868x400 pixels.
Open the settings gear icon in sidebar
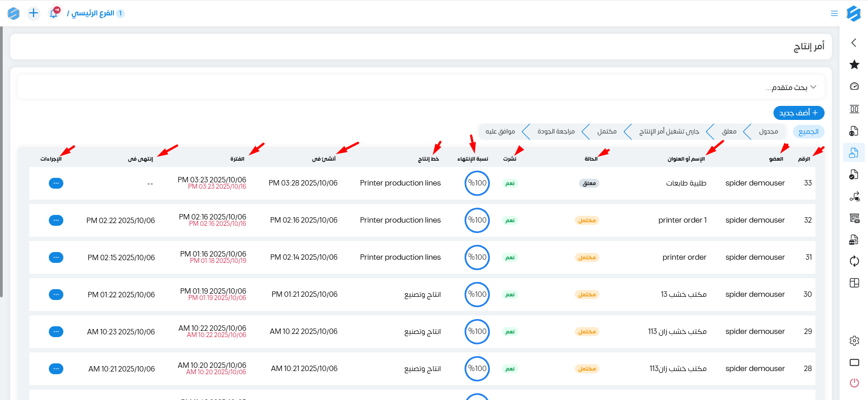[x=854, y=341]
